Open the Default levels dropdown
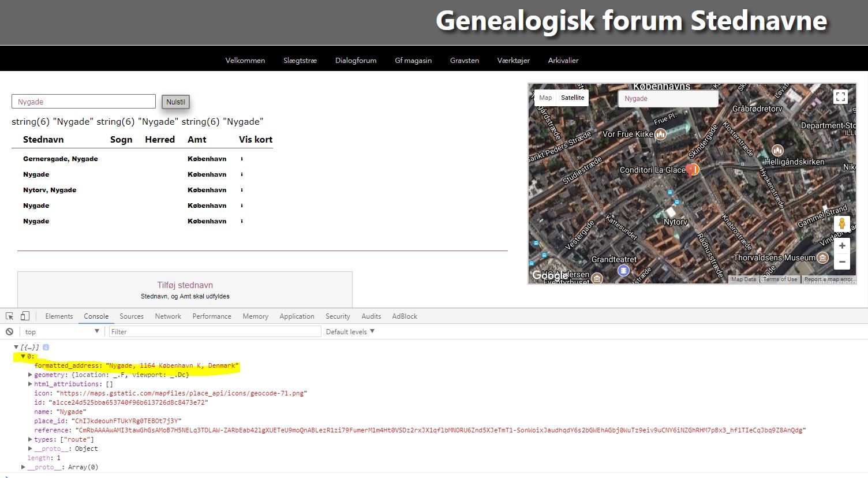The width and height of the screenshot is (868, 478). pos(350,331)
